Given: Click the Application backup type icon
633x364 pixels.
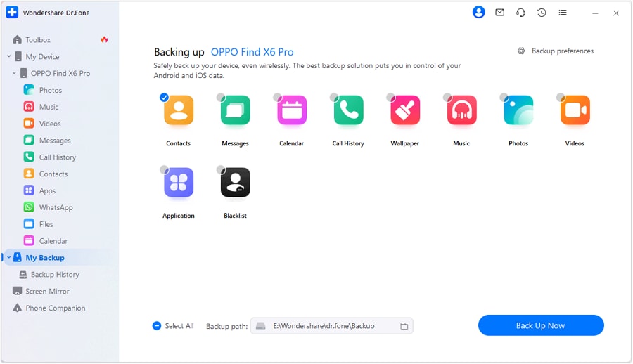Looking at the screenshot, I should [x=179, y=183].
